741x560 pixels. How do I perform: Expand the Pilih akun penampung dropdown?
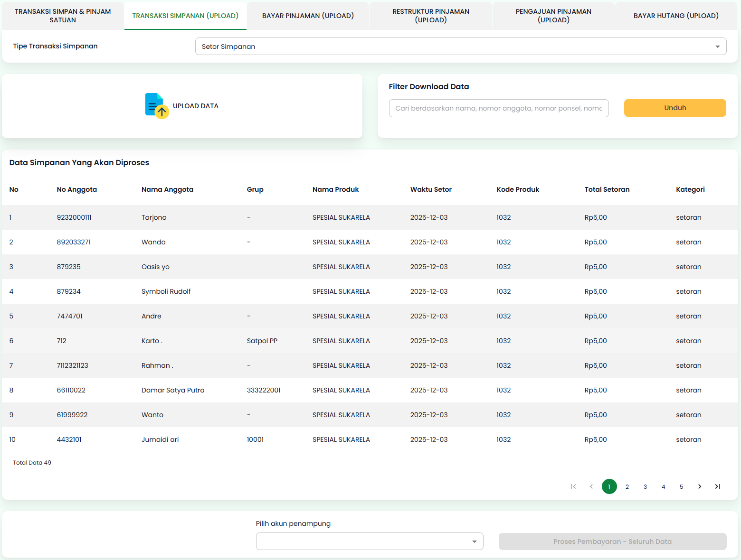coord(369,541)
